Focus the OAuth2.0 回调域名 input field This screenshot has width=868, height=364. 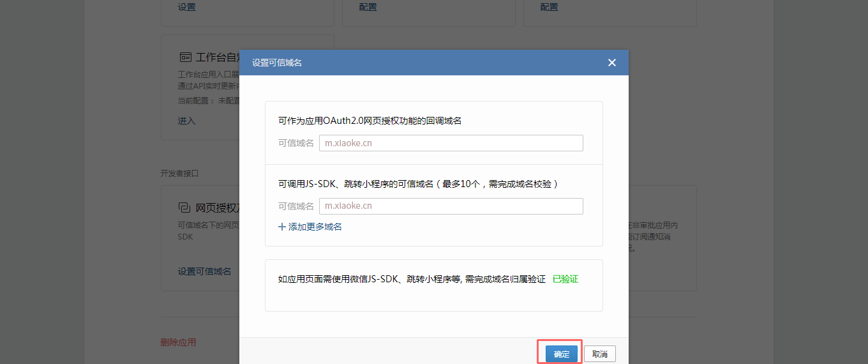(451, 143)
